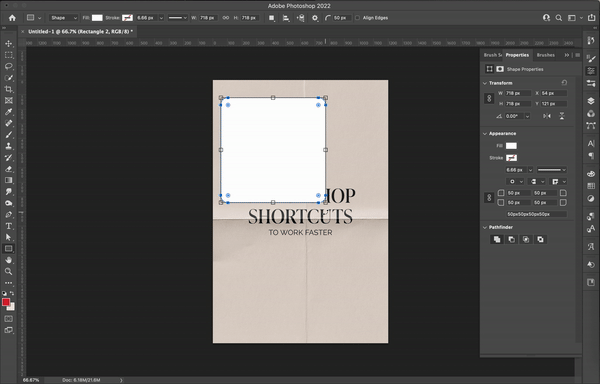Select the Rectangle shape tool
This screenshot has height=384, width=600.
pyautogui.click(x=8, y=249)
